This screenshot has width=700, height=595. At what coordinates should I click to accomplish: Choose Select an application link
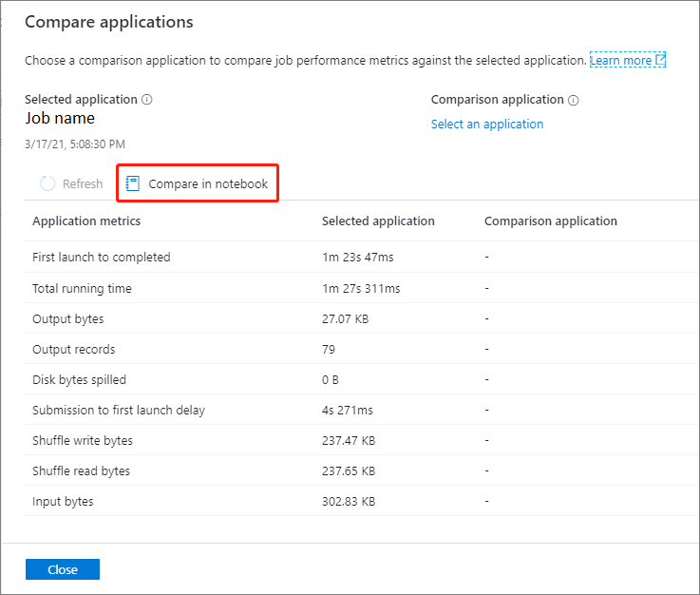[487, 124]
